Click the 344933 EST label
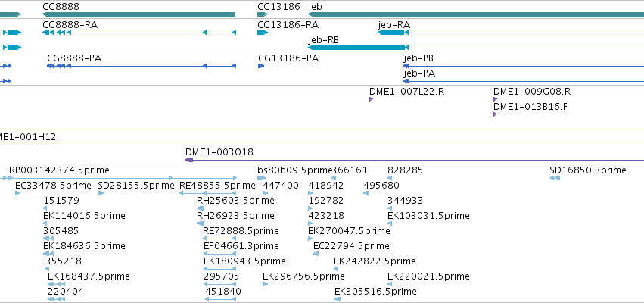Viewport: 644px width, 303px height. (405, 201)
